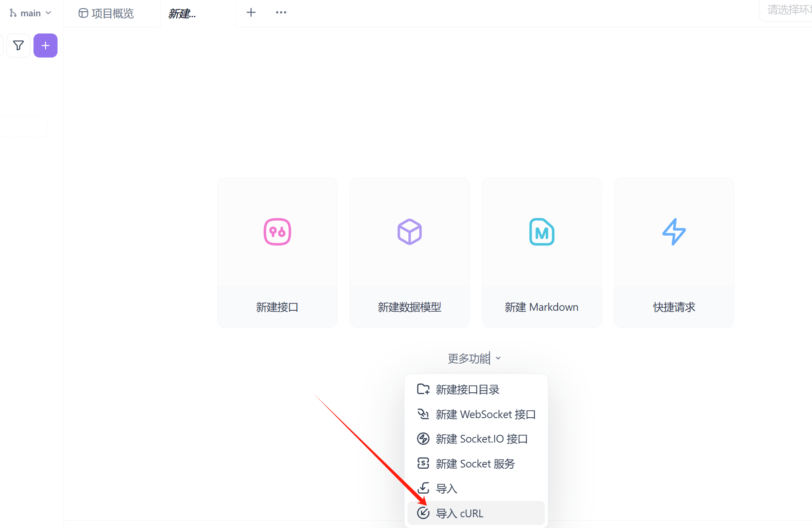812x528 pixels.
Task: Choose 新建 Socket 服务 from the menu
Action: [476, 464]
